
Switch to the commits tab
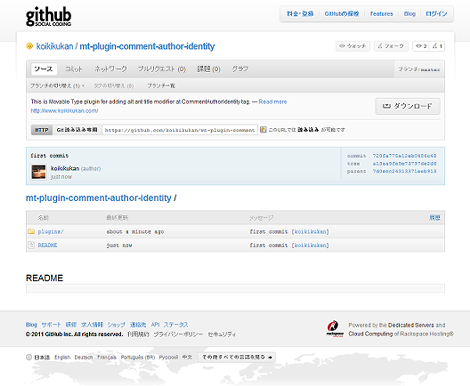(x=74, y=69)
